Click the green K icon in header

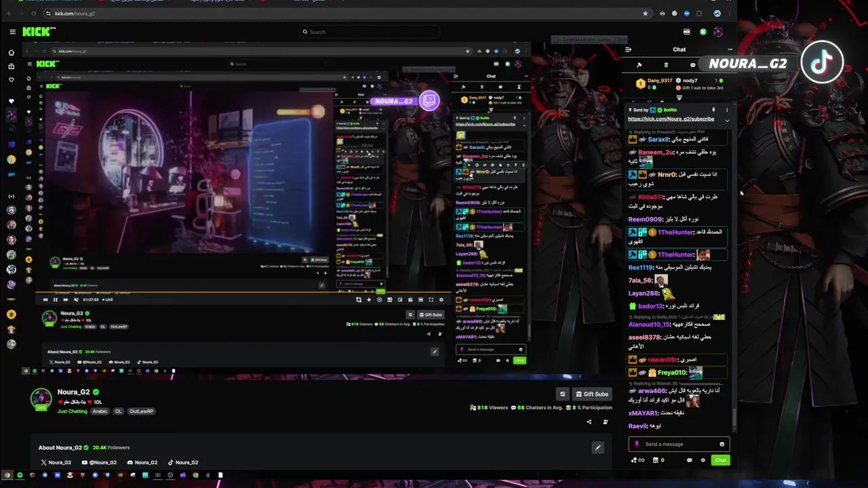pyautogui.click(x=703, y=32)
